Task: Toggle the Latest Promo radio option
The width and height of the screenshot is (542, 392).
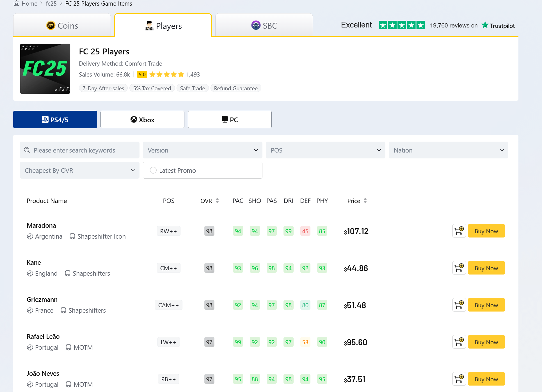Action: click(153, 170)
